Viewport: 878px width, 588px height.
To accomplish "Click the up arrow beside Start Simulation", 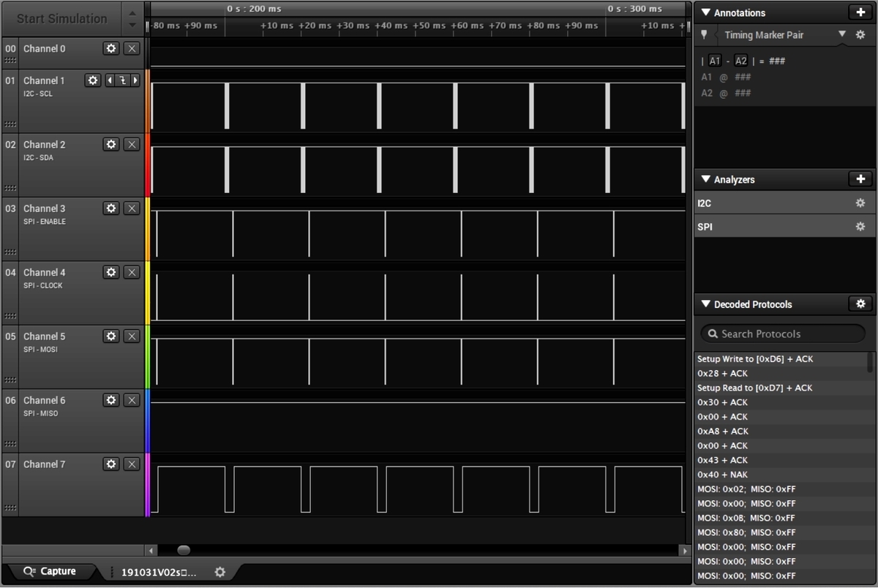I will pos(132,12).
